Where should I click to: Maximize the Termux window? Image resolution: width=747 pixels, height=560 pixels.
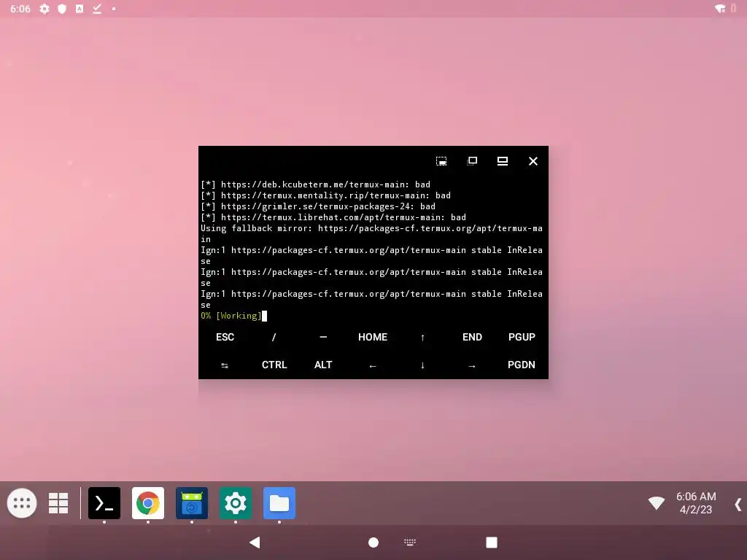tap(503, 161)
